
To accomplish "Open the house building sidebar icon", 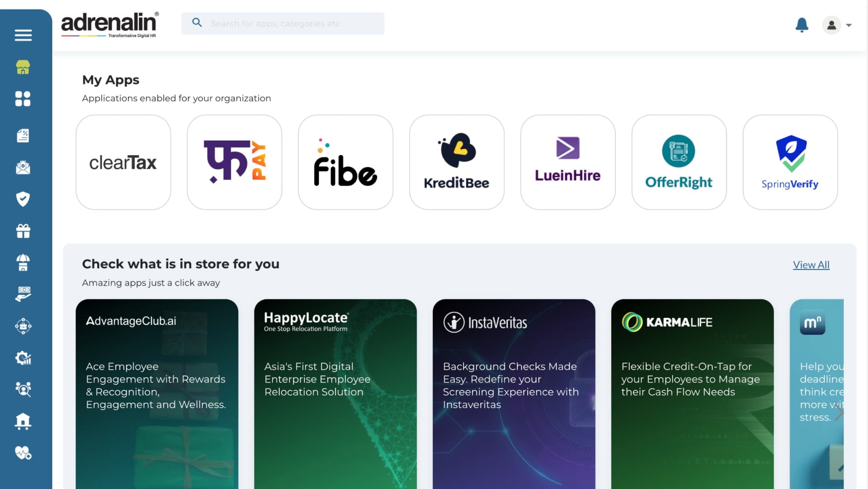I will [23, 421].
